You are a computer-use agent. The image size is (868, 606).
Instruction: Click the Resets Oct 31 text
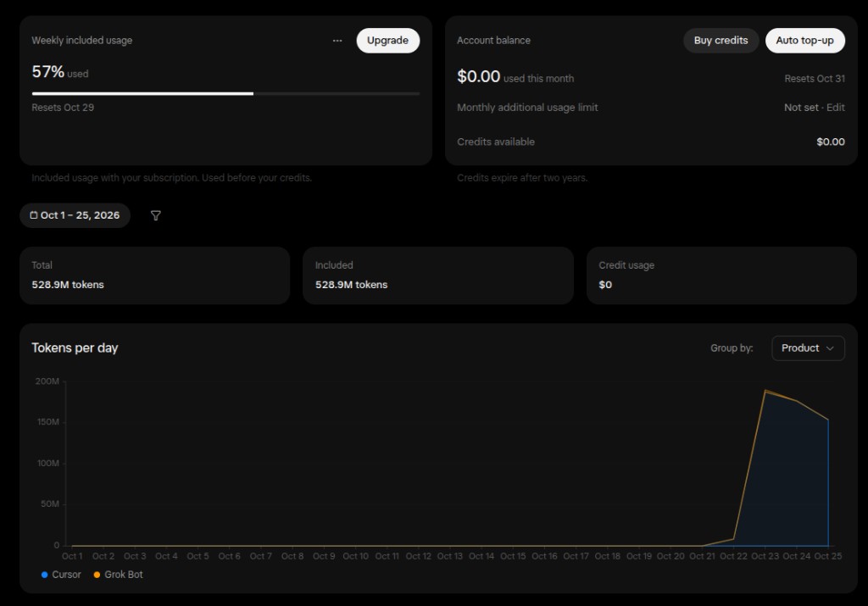tap(815, 79)
